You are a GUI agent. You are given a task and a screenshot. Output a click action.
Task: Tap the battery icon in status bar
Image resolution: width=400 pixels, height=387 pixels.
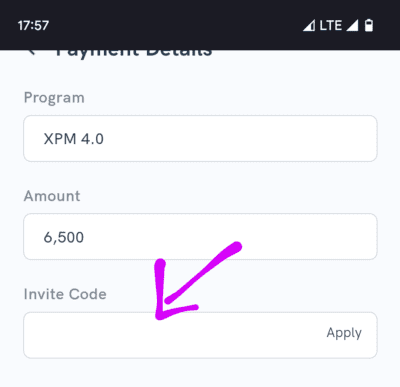(369, 25)
